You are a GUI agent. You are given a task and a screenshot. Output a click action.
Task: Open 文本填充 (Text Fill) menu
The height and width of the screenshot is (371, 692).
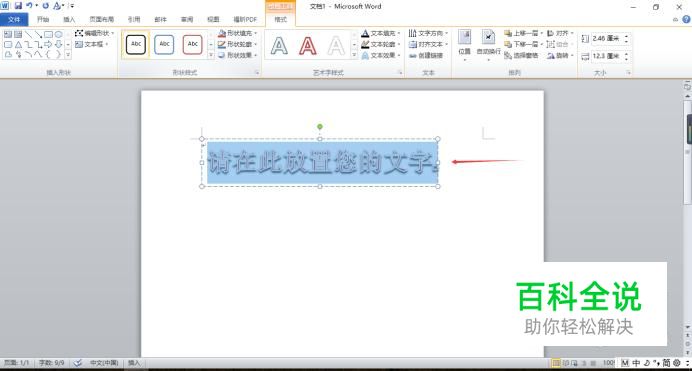click(380, 33)
